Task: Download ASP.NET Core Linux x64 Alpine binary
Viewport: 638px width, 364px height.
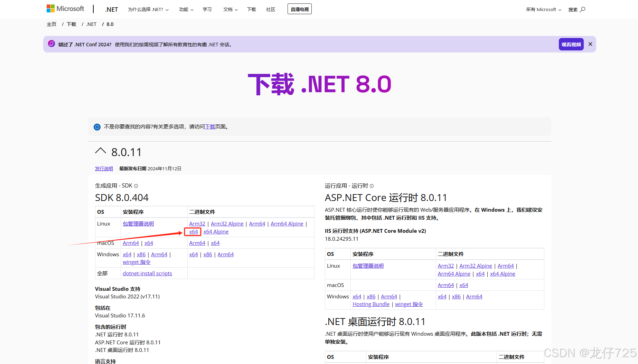Action: coord(503,274)
